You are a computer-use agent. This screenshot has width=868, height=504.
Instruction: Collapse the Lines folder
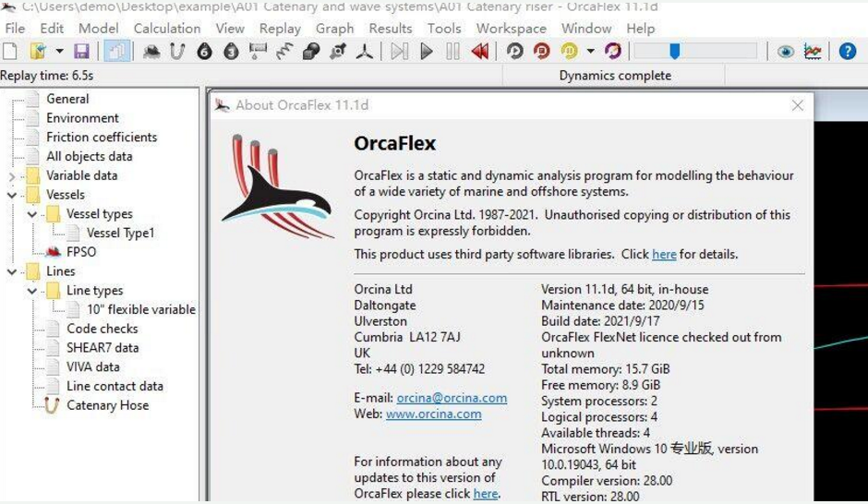point(12,271)
